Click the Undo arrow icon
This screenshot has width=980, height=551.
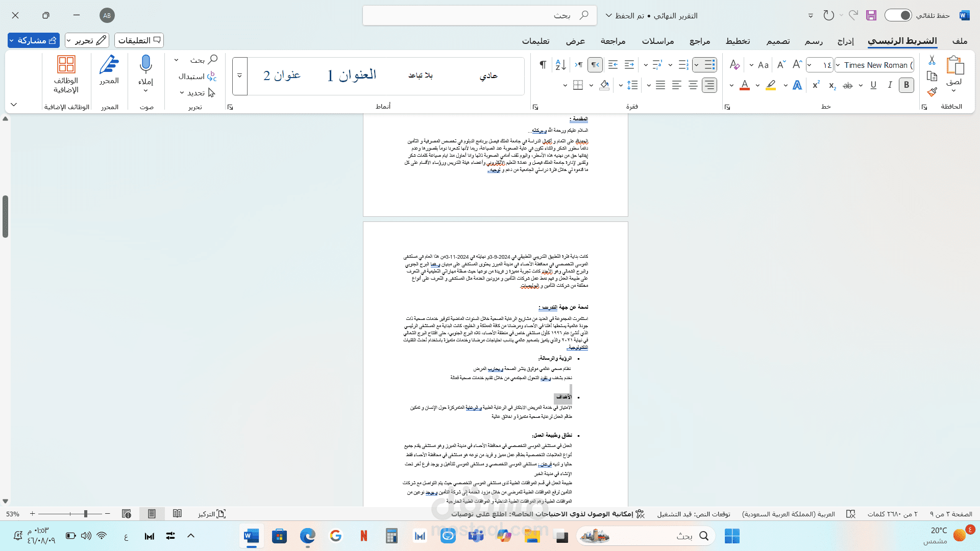coord(828,15)
